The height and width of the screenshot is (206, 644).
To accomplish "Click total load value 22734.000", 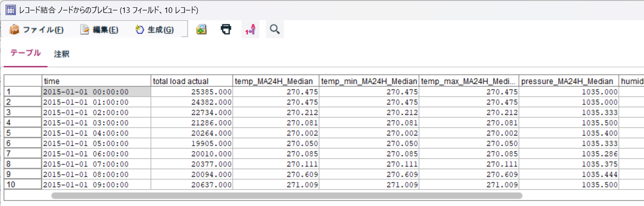I will (192, 112).
